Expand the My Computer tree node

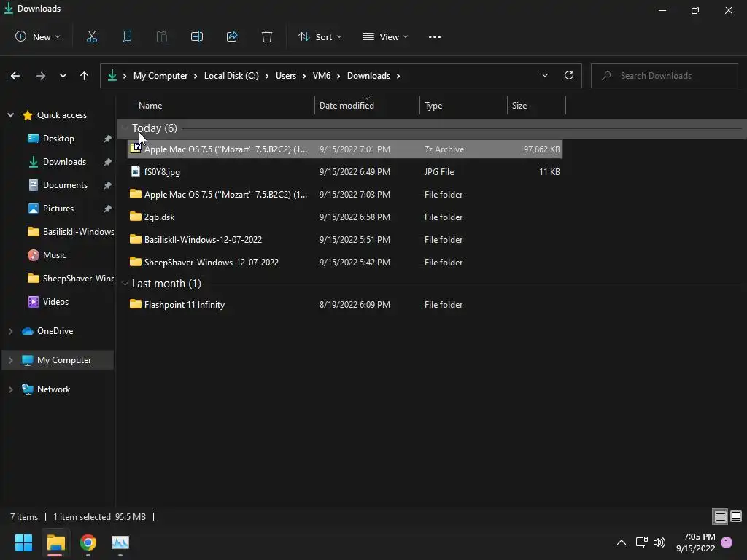[x=10, y=360]
